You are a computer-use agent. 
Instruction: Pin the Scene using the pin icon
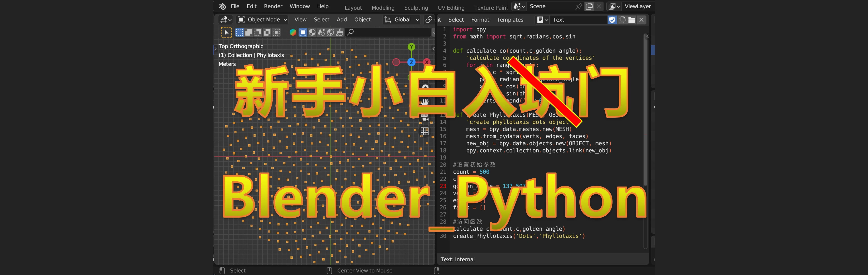tap(579, 6)
